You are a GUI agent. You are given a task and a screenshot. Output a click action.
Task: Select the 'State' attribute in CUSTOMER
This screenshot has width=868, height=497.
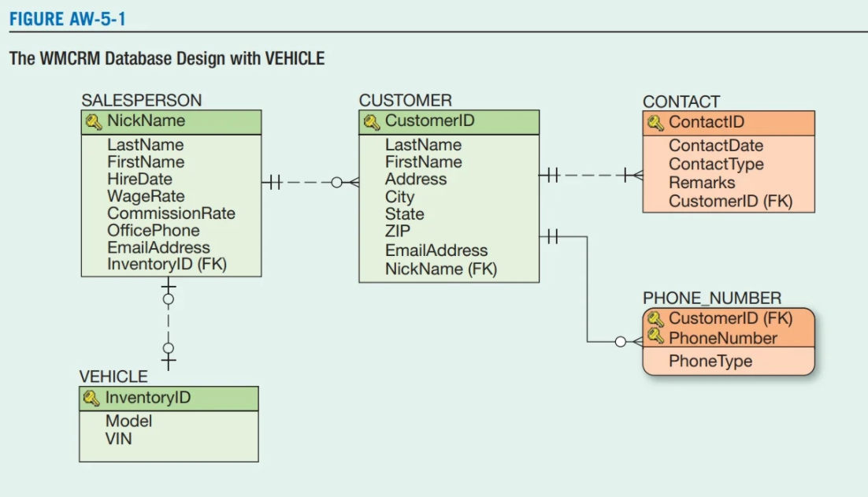pyautogui.click(x=405, y=214)
